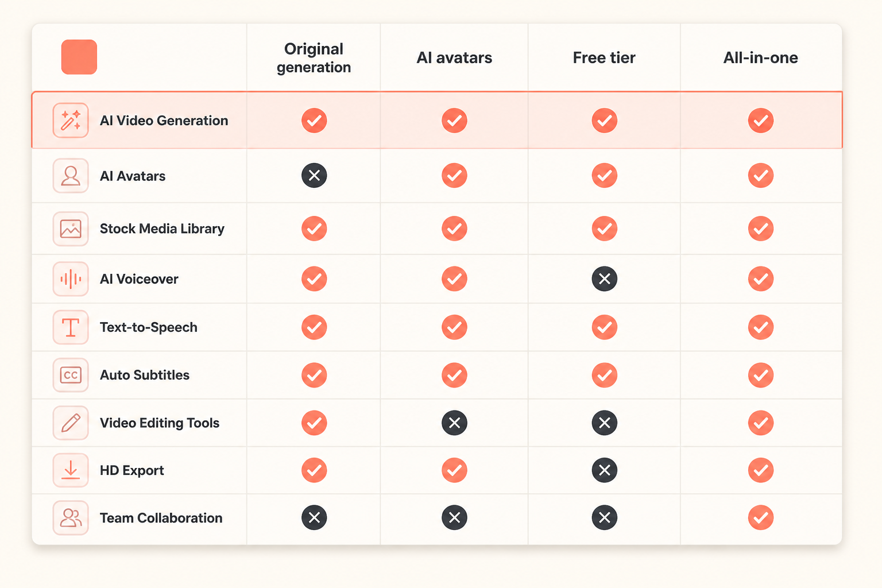Click HD Export cross under Free tier
Screen dimensions: 882x588
605,470
